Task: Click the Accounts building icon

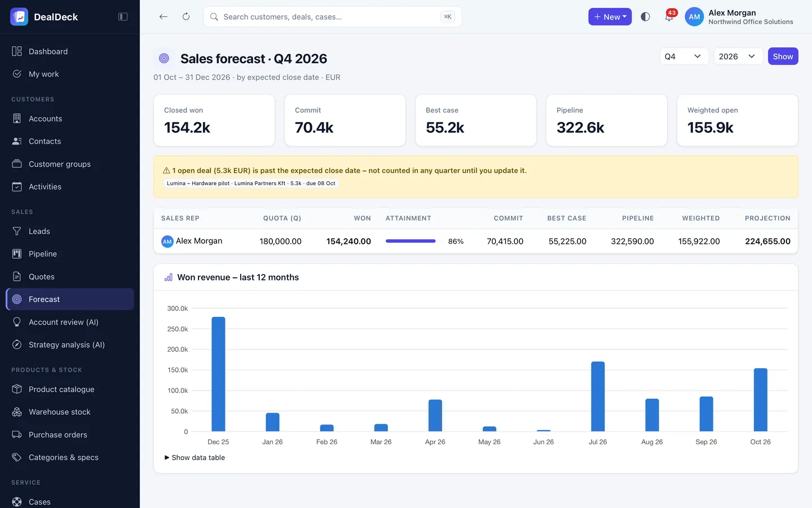Action: (x=17, y=119)
